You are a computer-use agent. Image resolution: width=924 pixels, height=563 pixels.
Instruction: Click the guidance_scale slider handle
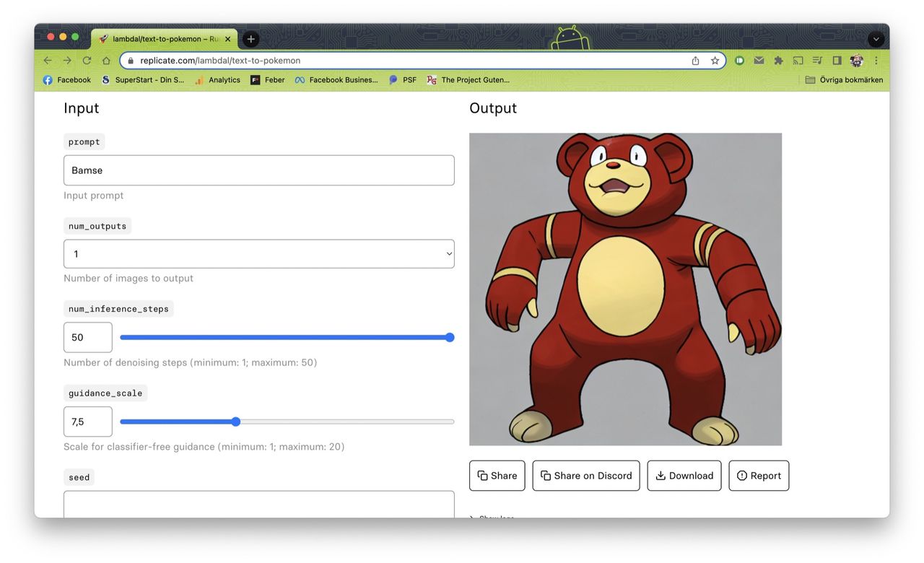pyautogui.click(x=235, y=422)
